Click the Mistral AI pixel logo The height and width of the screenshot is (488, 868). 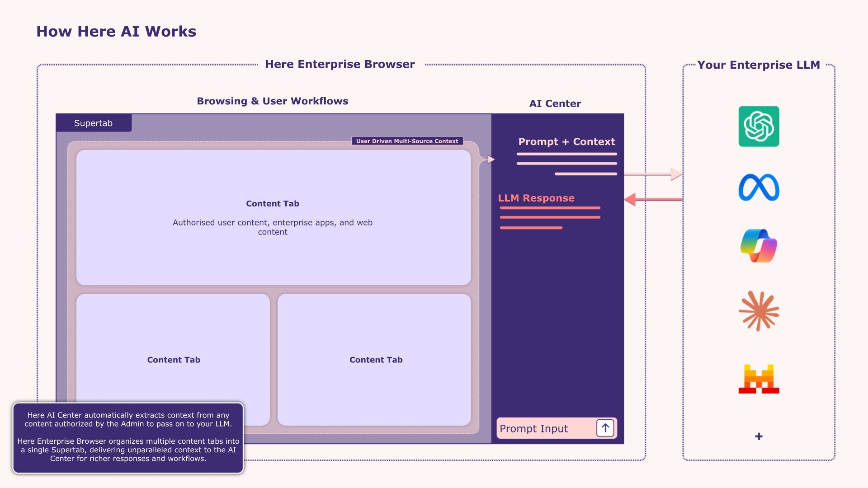click(759, 379)
